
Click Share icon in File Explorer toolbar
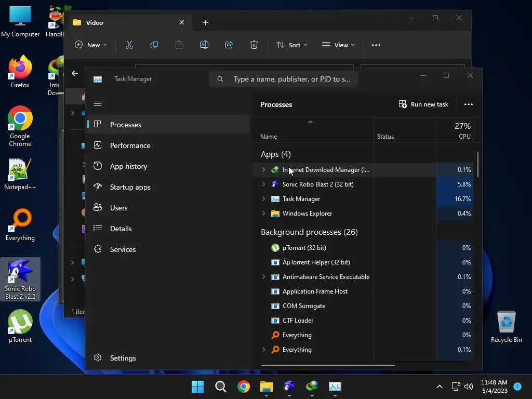(x=229, y=45)
